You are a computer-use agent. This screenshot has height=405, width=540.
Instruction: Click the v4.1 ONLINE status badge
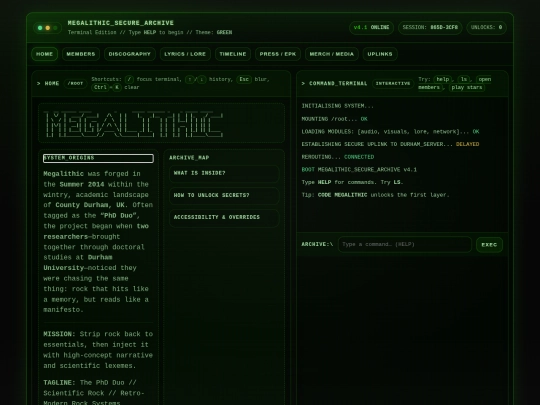point(371,28)
